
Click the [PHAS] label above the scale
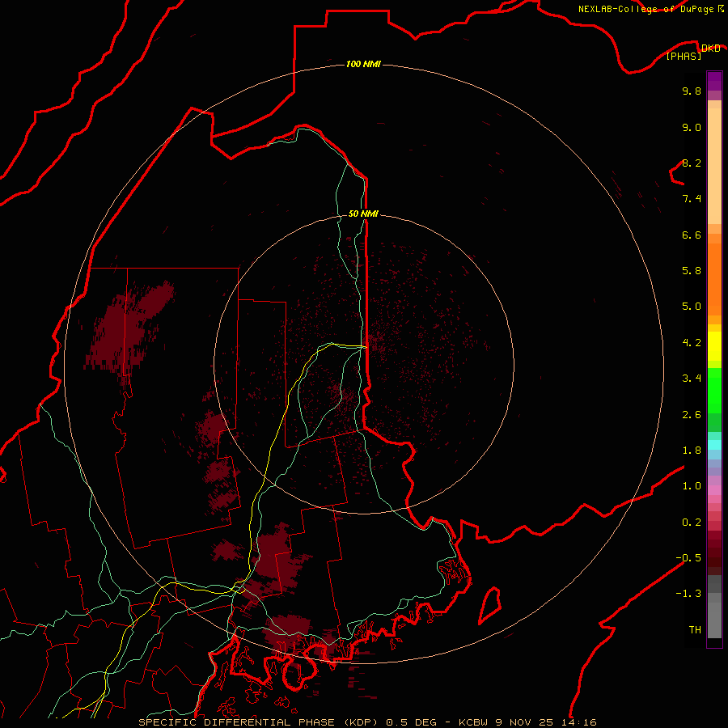click(x=684, y=56)
